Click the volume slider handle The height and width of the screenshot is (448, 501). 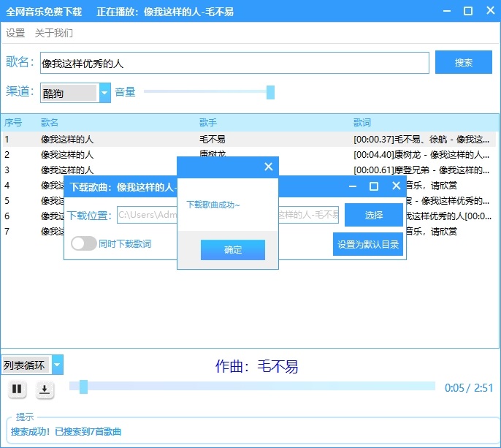tap(270, 92)
